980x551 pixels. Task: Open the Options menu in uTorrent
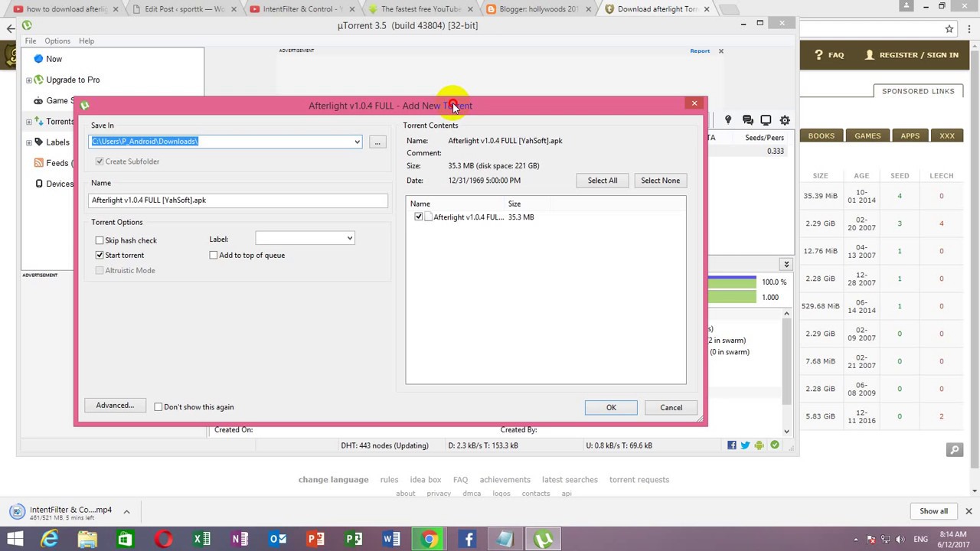(x=57, y=41)
